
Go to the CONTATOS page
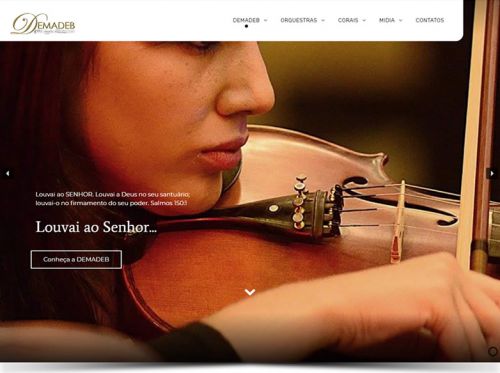430,20
